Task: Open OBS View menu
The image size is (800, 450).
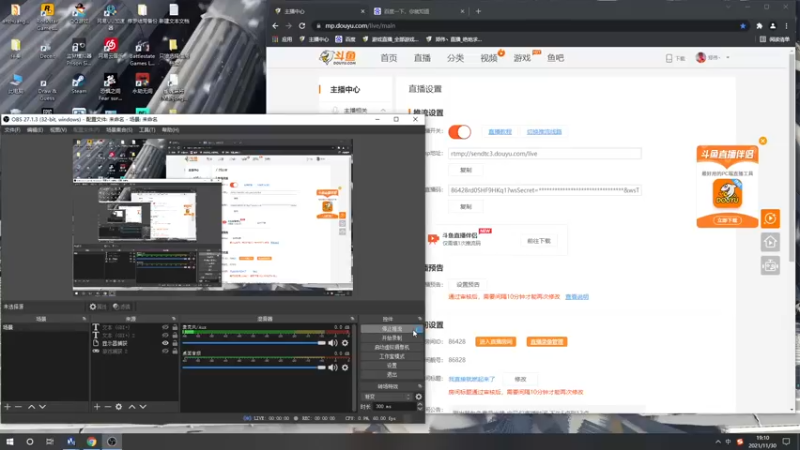Action: (58, 130)
